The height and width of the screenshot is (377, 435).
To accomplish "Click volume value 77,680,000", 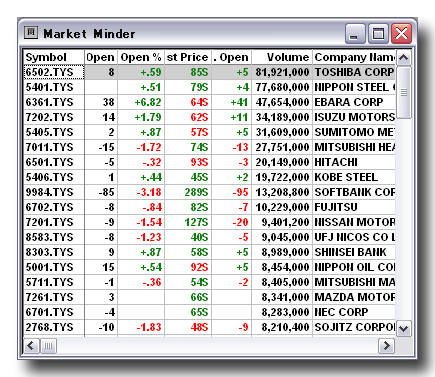I will coord(283,87).
